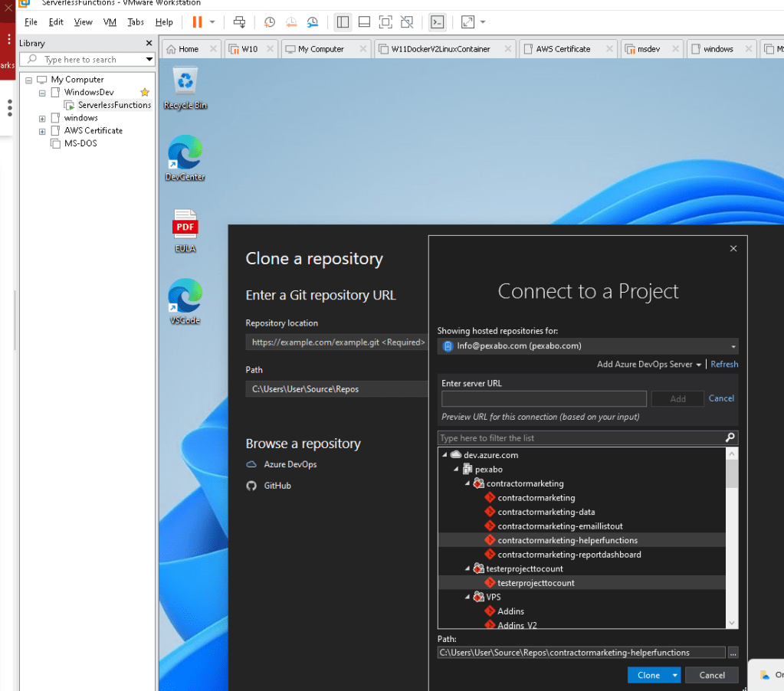
Task: Open the Help menu
Action: pyautogui.click(x=164, y=22)
